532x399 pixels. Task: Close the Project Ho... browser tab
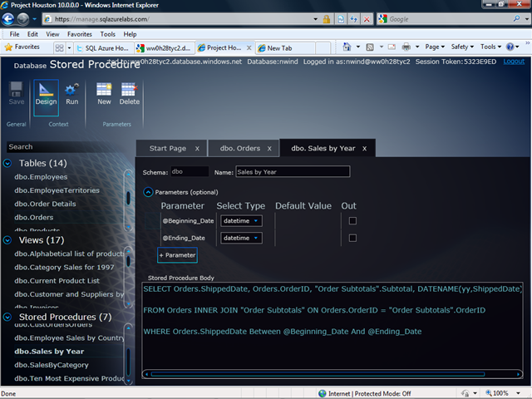(x=249, y=48)
